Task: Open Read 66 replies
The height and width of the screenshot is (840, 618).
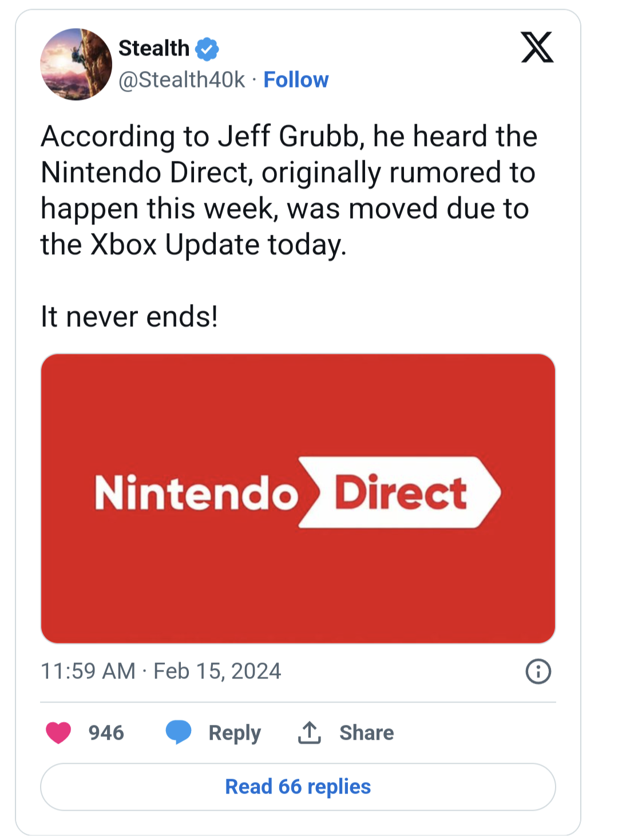Action: 298,787
